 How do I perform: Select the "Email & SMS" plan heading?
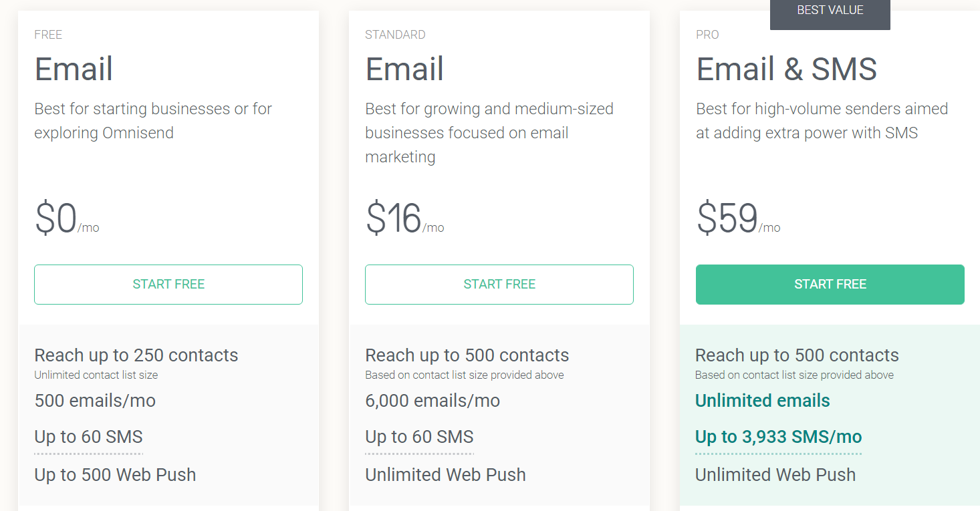(x=786, y=69)
